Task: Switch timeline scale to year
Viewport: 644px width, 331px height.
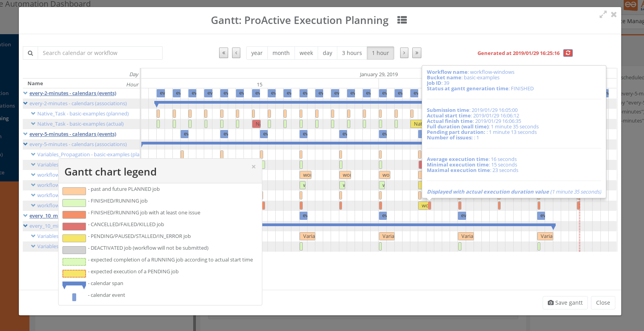Action: coord(257,53)
